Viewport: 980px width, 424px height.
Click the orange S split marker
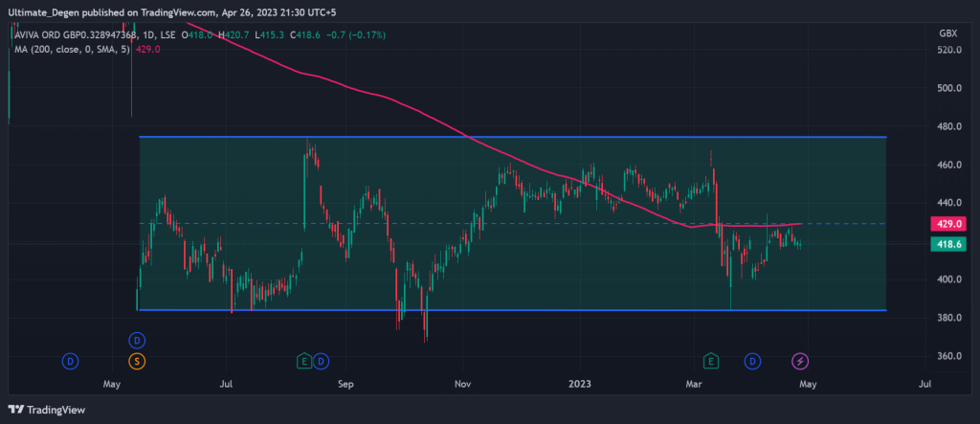pos(137,361)
